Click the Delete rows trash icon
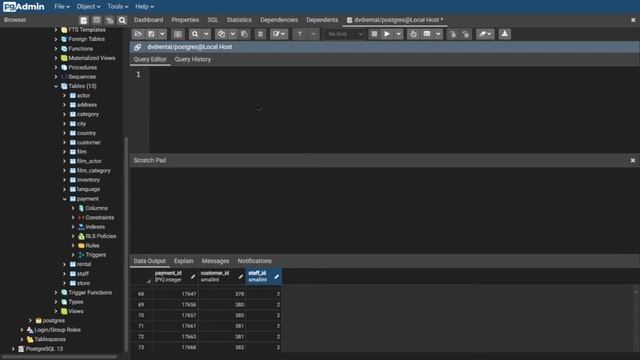Screen dimensions: 640x360 pos(260,34)
